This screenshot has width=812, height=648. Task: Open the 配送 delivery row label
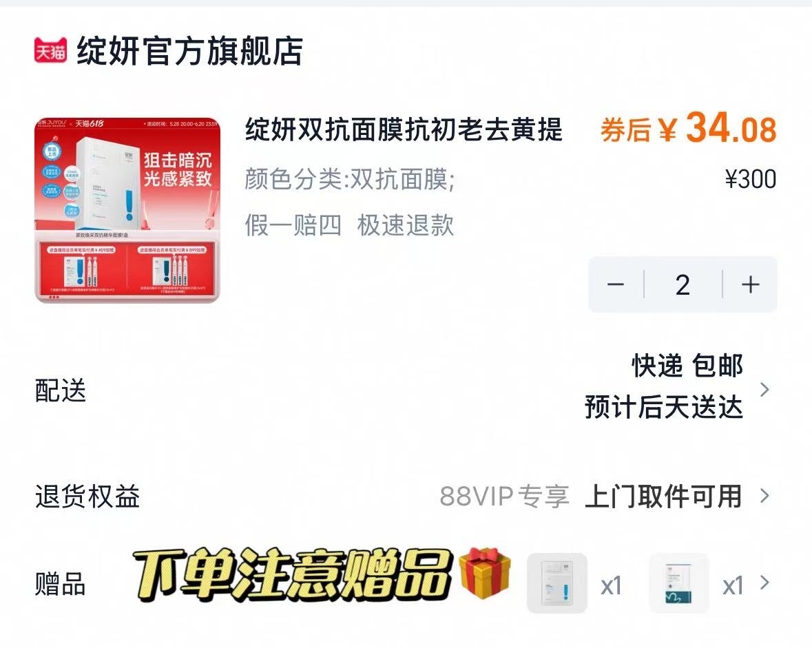click(60, 390)
